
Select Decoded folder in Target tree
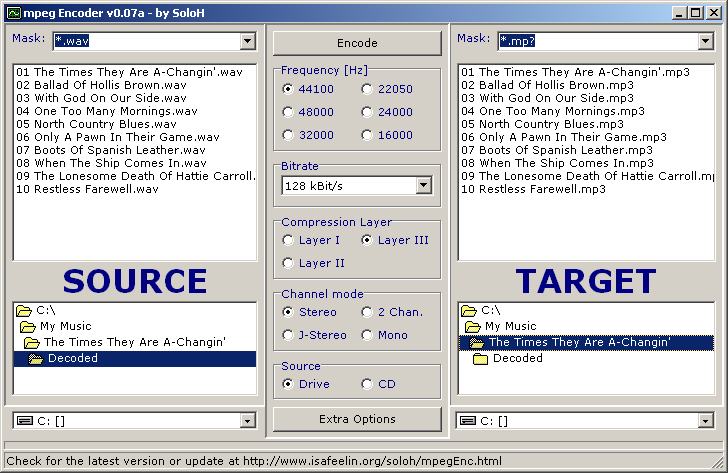point(518,358)
